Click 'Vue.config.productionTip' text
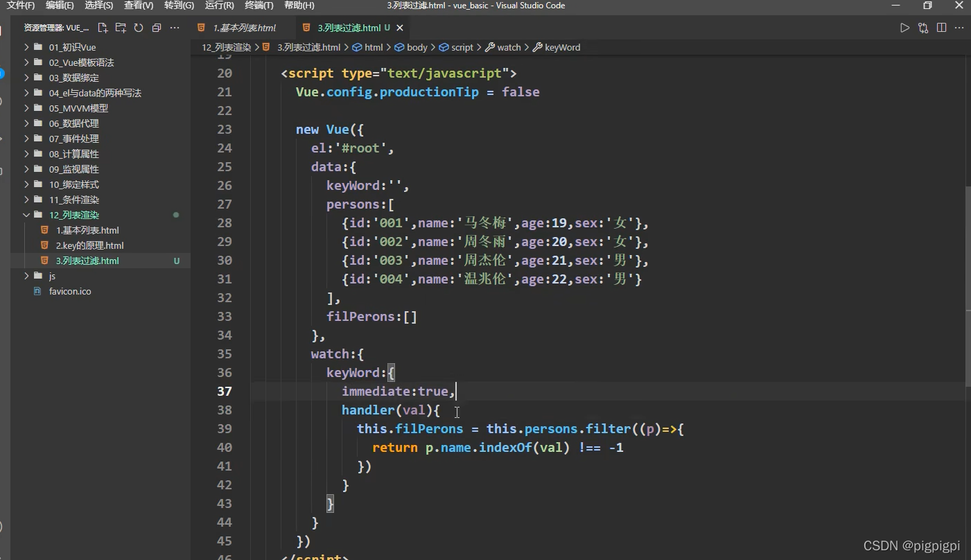The height and width of the screenshot is (560, 971). coord(387,91)
